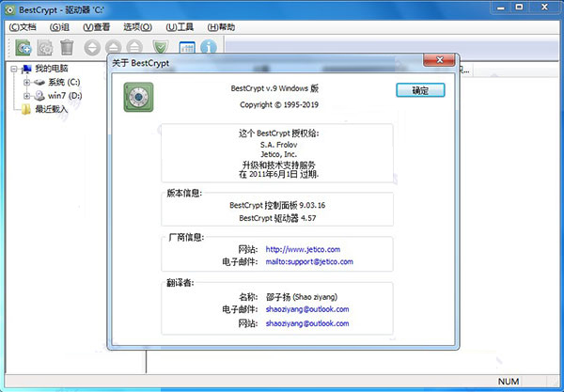Click the second eject-style toolbar icon
The image size is (564, 392).
coord(134,48)
